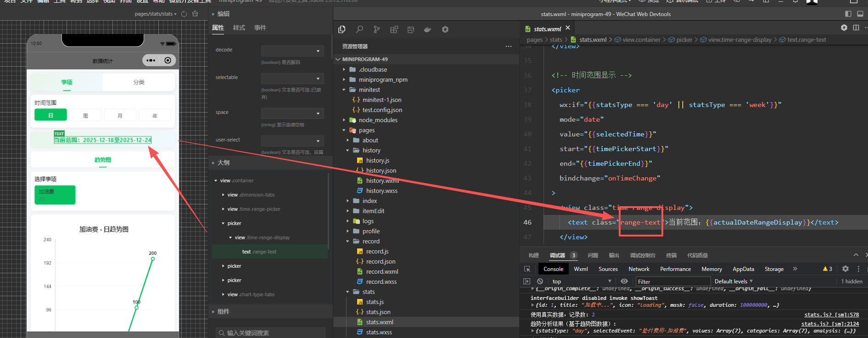The image size is (868, 338).
Task: Toggle the live expression eye icon
Action: [x=624, y=282]
